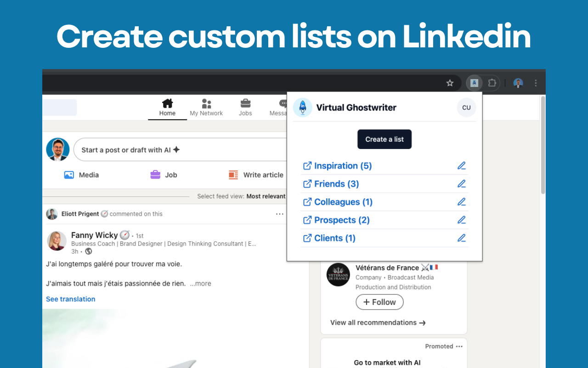Follow Vétérans de France
This screenshot has height=368, width=588.
click(x=379, y=302)
